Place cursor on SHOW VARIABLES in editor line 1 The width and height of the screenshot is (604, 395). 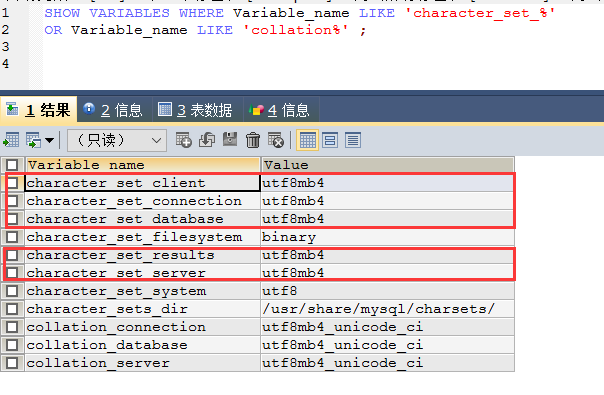(x=107, y=13)
